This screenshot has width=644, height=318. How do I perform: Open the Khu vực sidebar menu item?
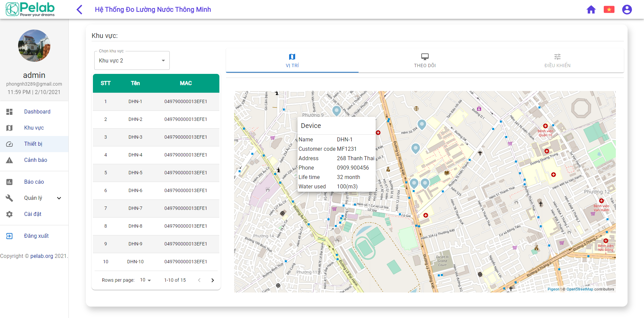pyautogui.click(x=34, y=128)
